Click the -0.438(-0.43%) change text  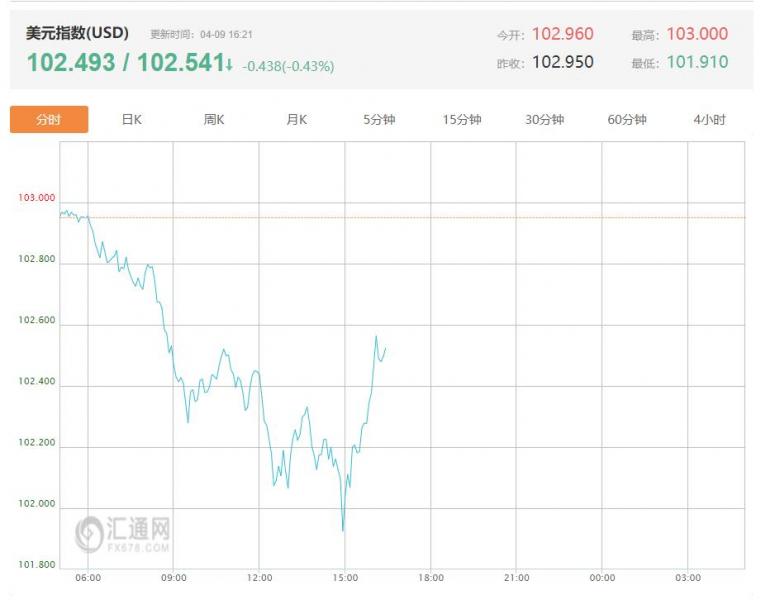coord(288,67)
